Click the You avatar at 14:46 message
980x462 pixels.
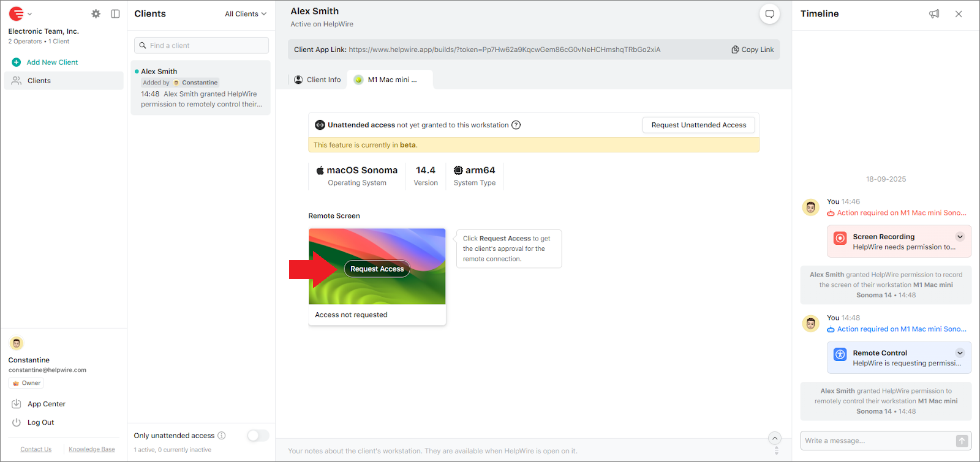(x=811, y=207)
